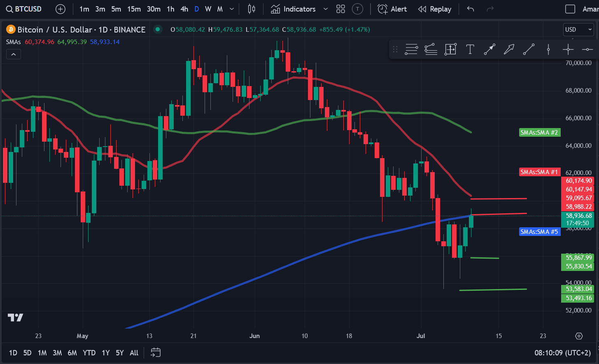
Task: Select the vertical line tool
Action: [x=548, y=49]
